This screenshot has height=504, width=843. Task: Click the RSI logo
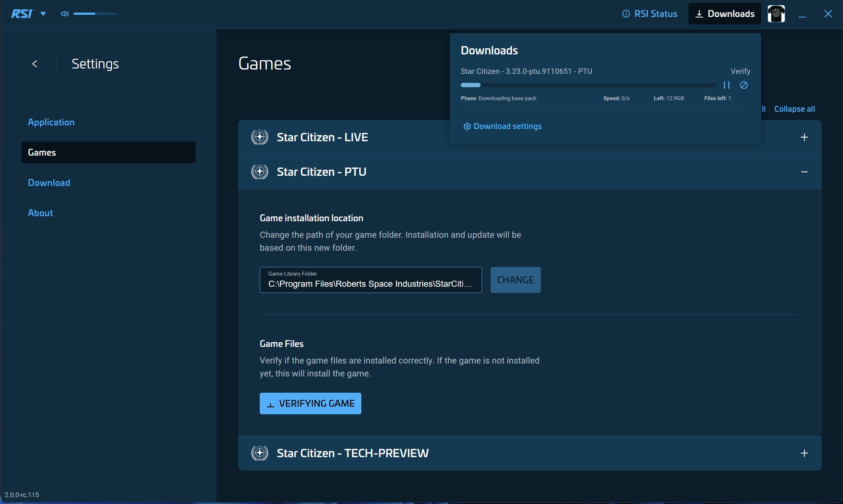(22, 14)
